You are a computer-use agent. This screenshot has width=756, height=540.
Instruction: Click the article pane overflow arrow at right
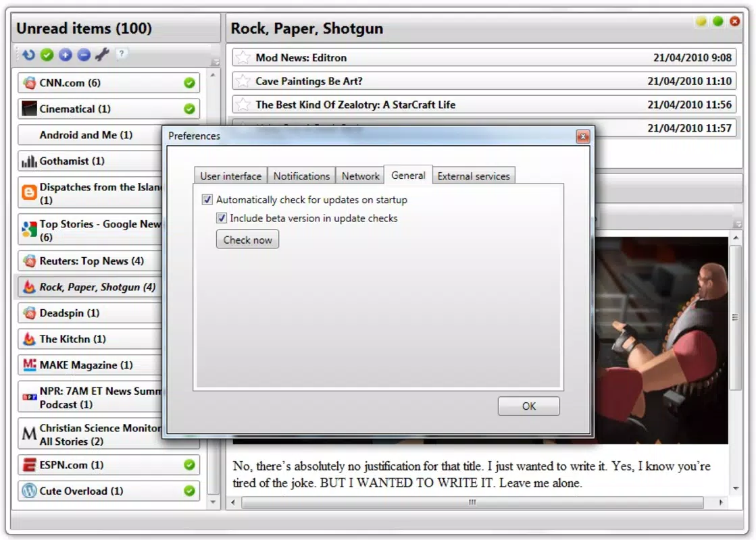(737, 224)
